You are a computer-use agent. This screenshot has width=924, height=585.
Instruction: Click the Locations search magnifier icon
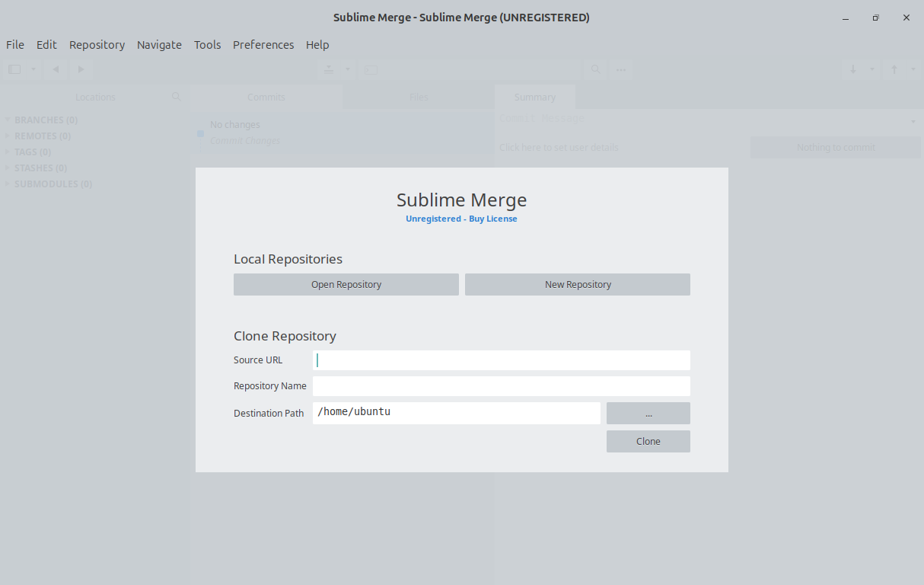click(x=177, y=97)
